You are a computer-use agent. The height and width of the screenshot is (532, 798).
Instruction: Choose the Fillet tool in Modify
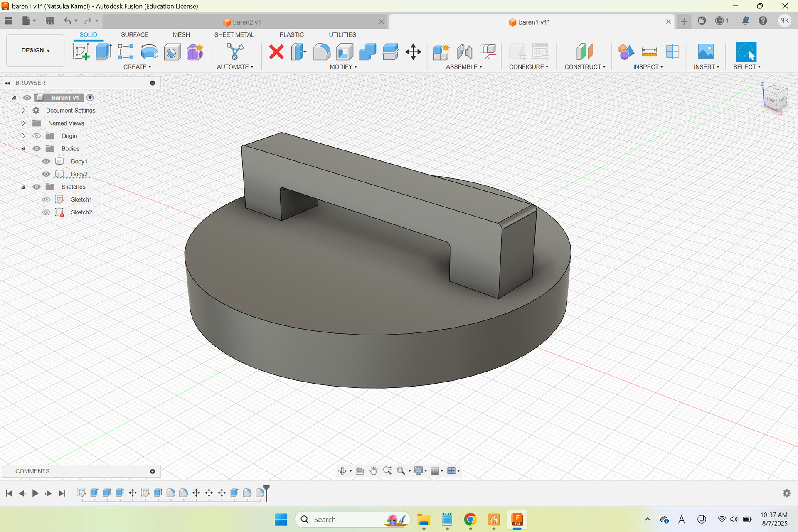[322, 52]
